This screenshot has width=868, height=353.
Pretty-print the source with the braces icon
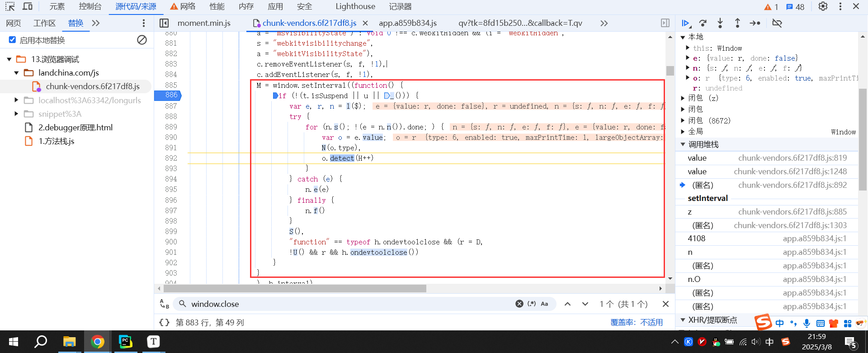pos(164,322)
